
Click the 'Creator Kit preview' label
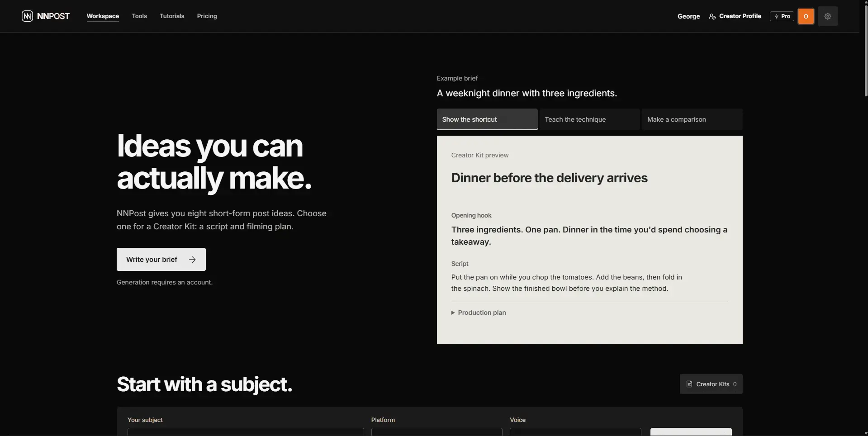[480, 155]
